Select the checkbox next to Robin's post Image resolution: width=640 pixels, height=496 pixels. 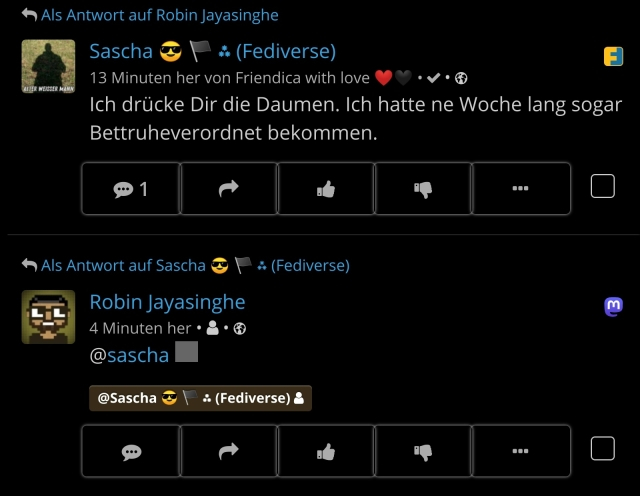pyautogui.click(x=602, y=449)
